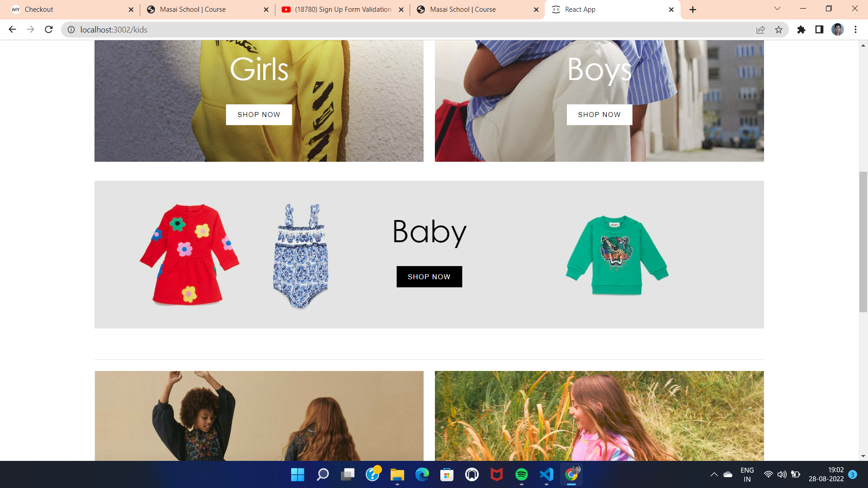Click the Windows start menu icon
868x488 pixels.
(x=297, y=474)
